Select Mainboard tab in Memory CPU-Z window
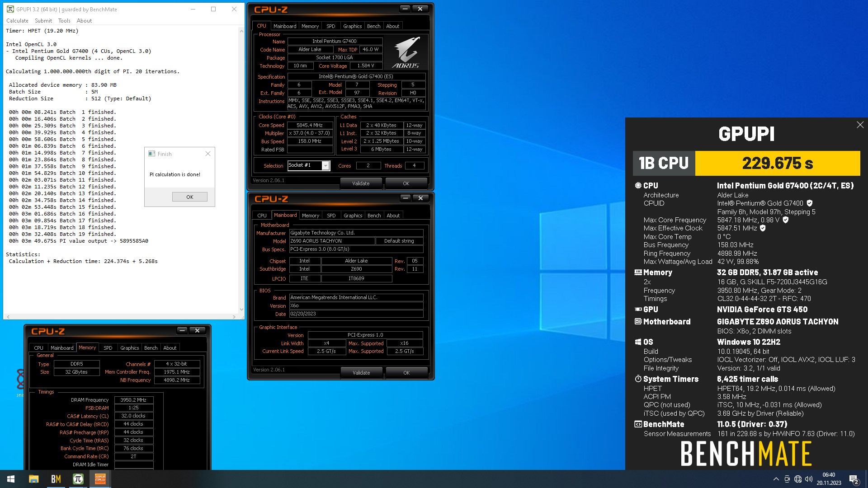 pos(62,348)
